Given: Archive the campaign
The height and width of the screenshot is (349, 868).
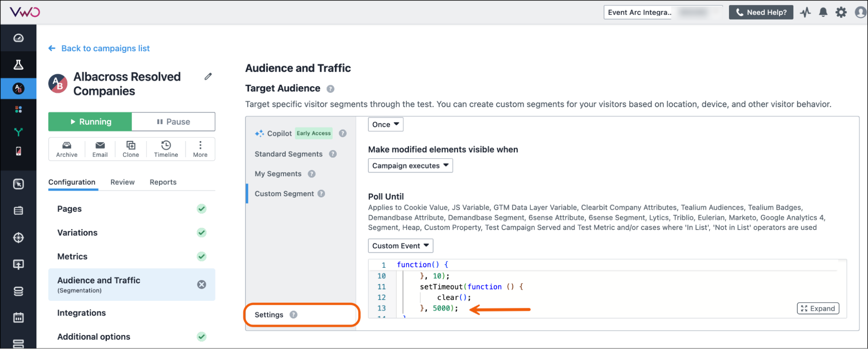Looking at the screenshot, I should click(x=67, y=149).
